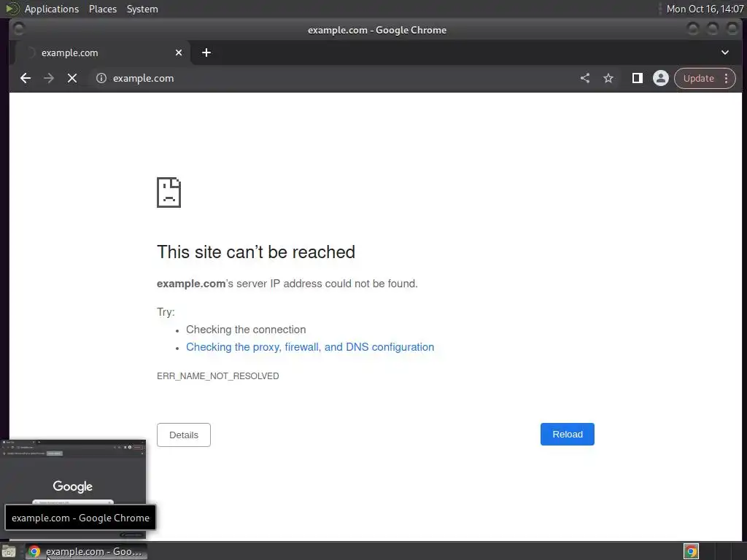Click the blue Reload button
The height and width of the screenshot is (560, 747).
pos(568,435)
